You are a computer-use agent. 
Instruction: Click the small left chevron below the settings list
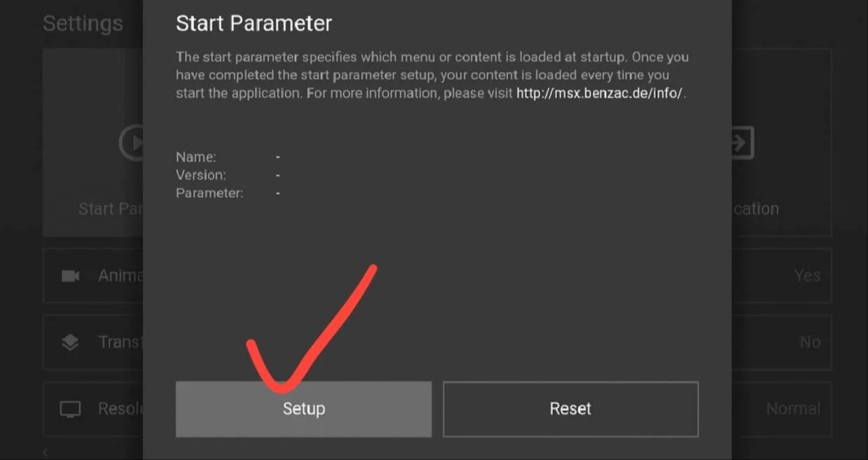tap(46, 453)
